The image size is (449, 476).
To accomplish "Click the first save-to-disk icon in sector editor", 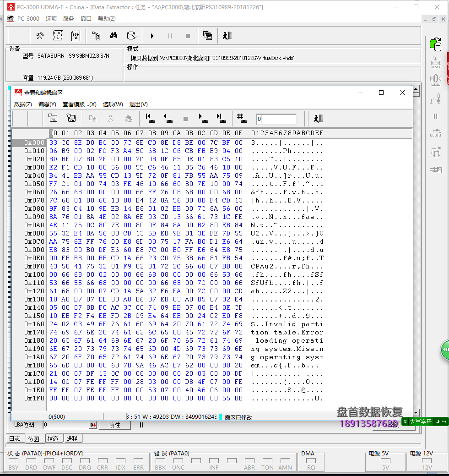I will (53, 118).
